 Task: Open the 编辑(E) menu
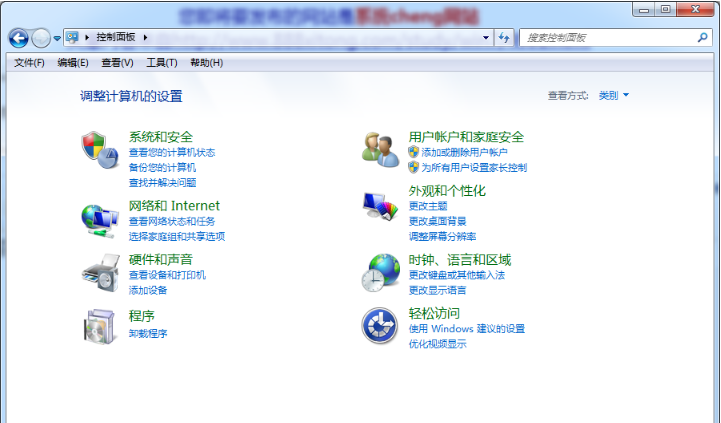pos(73,63)
